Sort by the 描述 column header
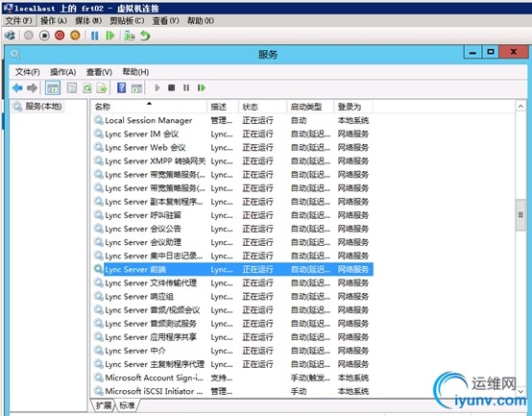The width and height of the screenshot is (532, 416). point(223,107)
